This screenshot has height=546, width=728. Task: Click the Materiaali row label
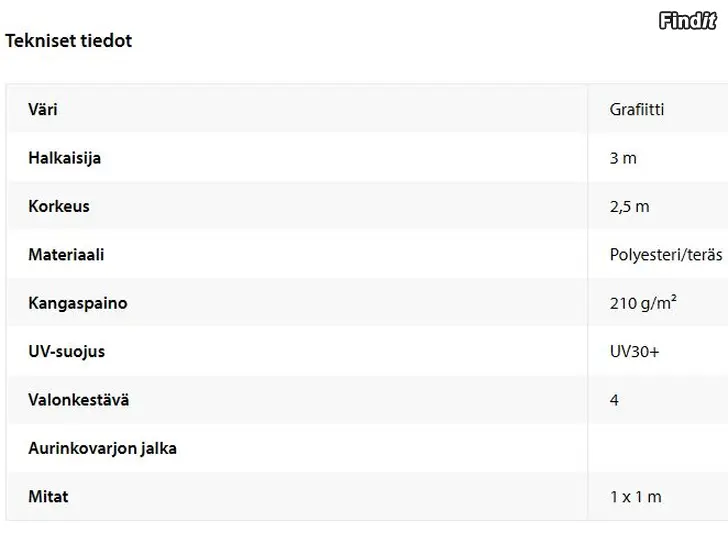pos(66,254)
